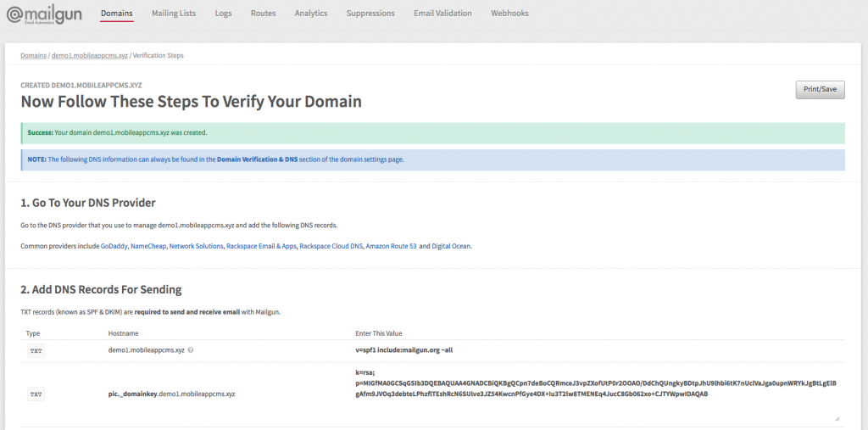
Task: Switch to Mailing Lists tab
Action: [174, 14]
